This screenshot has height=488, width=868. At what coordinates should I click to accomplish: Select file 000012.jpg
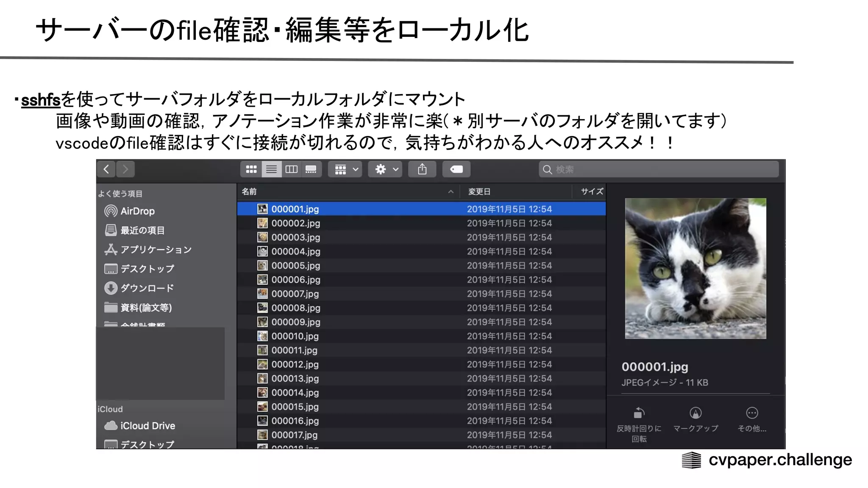(x=421, y=364)
